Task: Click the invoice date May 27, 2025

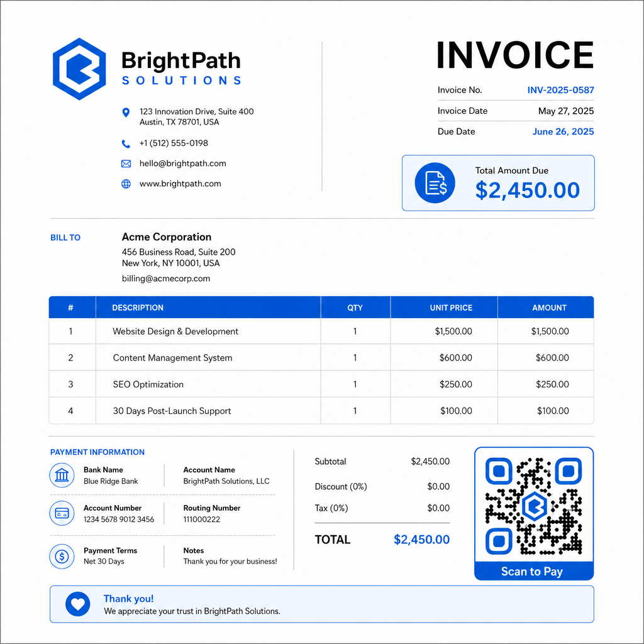Action: click(566, 111)
